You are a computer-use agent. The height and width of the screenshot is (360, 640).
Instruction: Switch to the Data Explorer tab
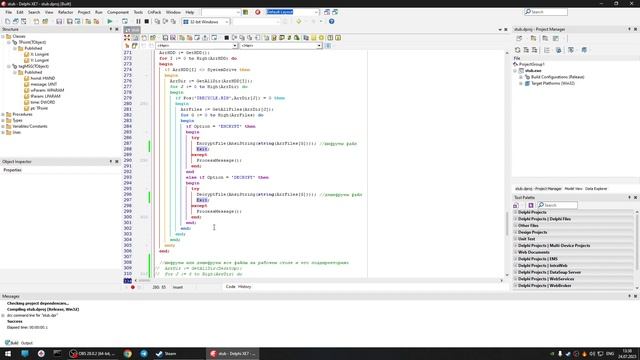[x=596, y=189]
